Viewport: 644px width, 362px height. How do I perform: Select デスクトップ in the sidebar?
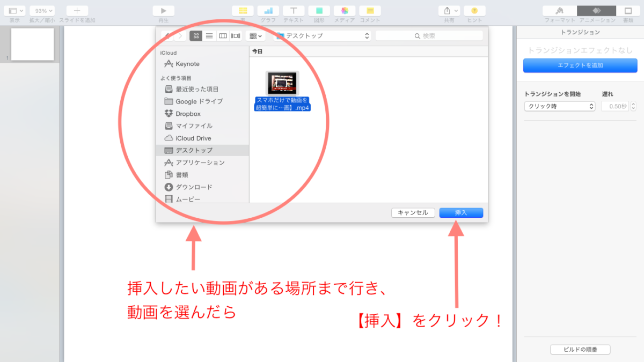203,150
